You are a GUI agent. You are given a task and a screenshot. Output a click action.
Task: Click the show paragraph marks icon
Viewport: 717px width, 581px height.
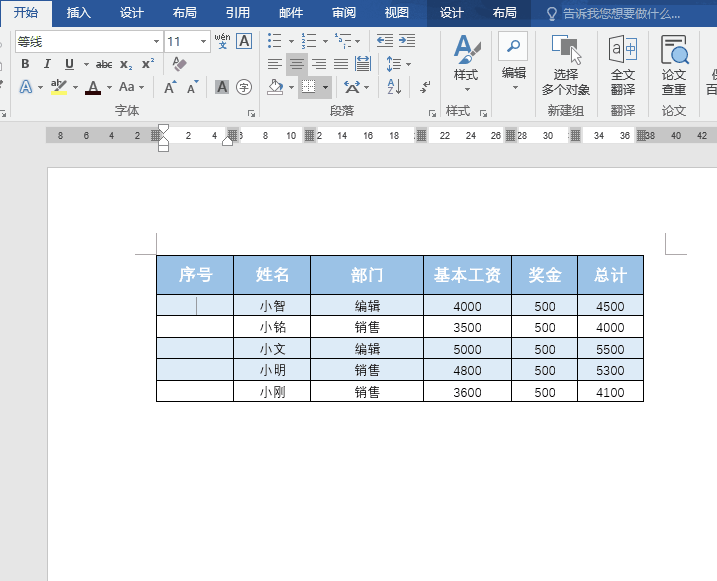[425, 87]
